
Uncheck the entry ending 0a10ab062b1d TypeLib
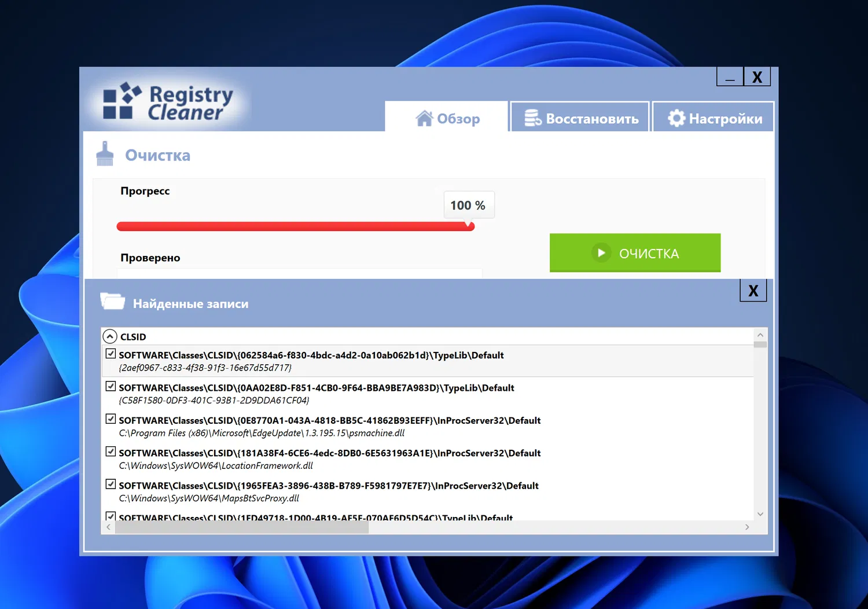coord(111,353)
